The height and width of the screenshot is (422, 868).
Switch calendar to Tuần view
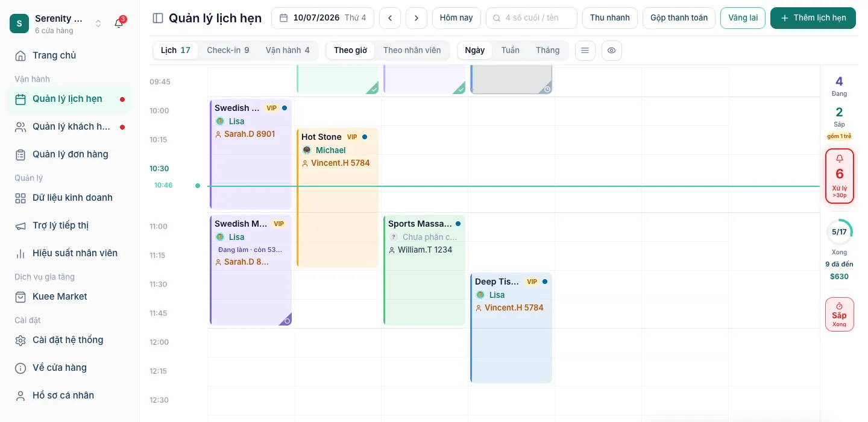510,50
